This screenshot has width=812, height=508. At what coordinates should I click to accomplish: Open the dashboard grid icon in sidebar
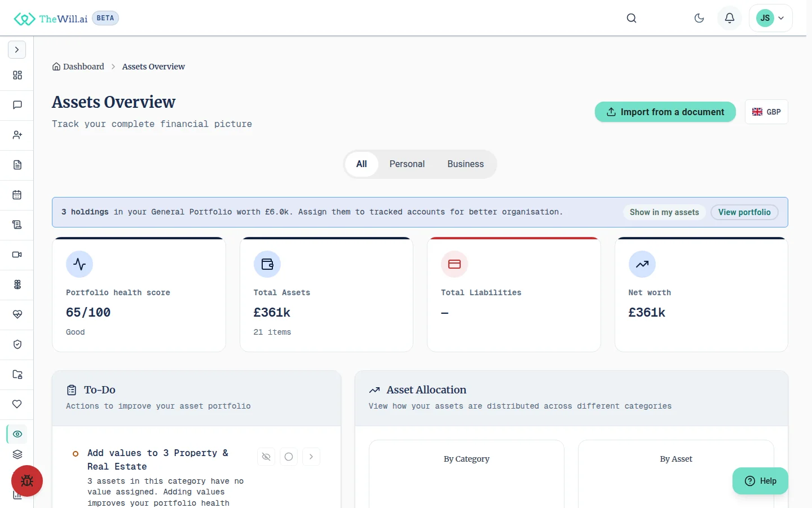click(17, 75)
